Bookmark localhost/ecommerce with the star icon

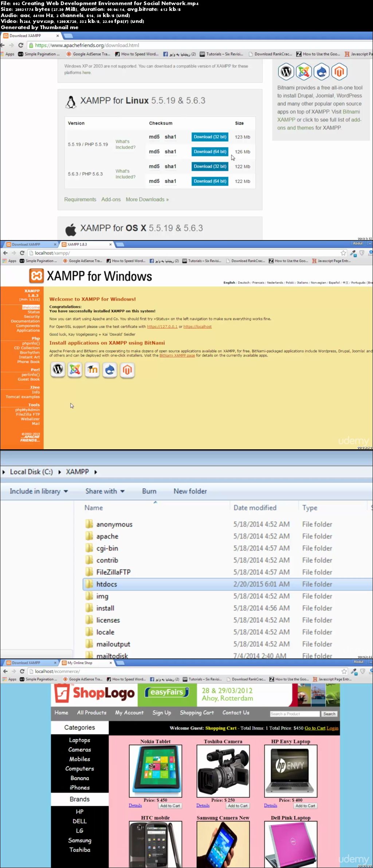coord(344,671)
